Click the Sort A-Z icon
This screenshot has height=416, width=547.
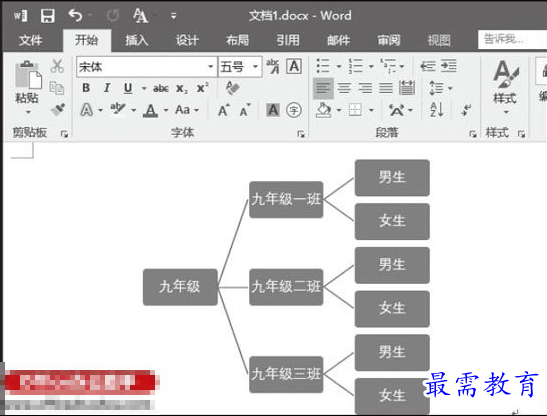click(x=437, y=110)
